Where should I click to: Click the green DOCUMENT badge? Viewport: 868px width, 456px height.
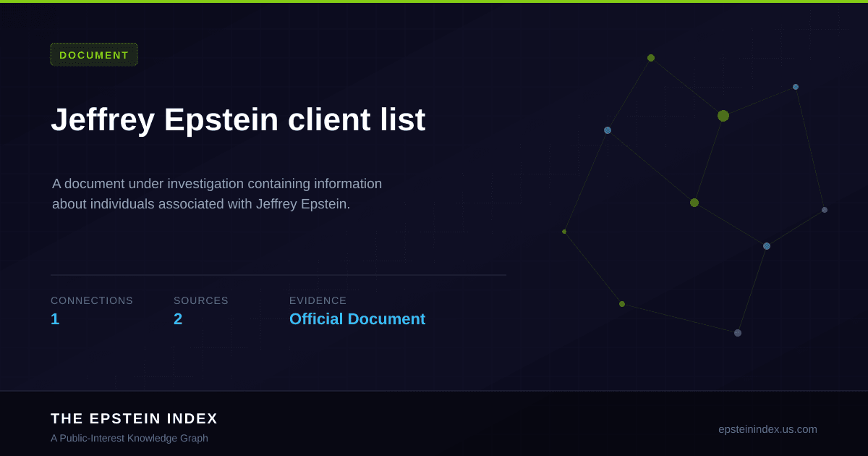[x=94, y=55]
